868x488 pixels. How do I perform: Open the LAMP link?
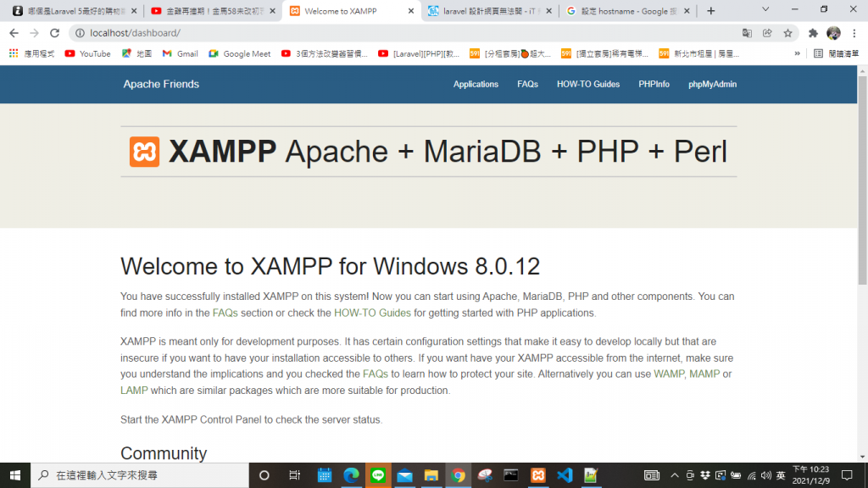[x=134, y=391]
